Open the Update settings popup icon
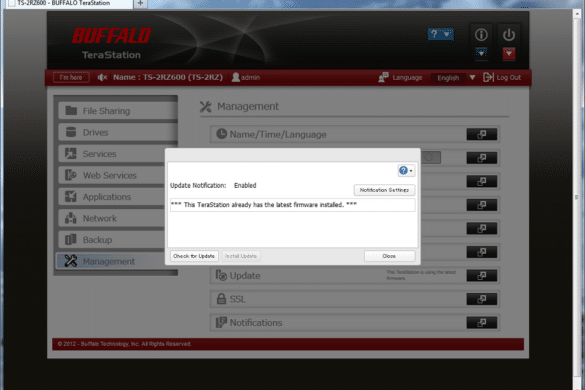Viewport: 585px width, 390px height. point(481,275)
